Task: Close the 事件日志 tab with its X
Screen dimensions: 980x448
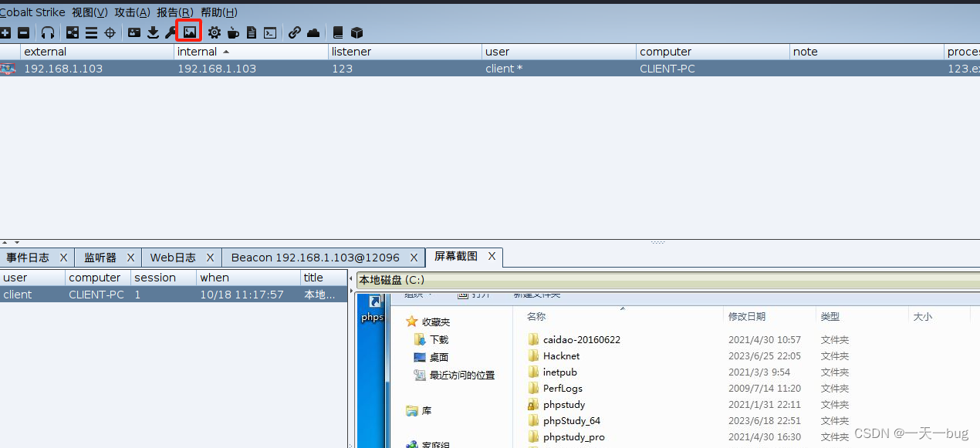Action: pos(63,258)
